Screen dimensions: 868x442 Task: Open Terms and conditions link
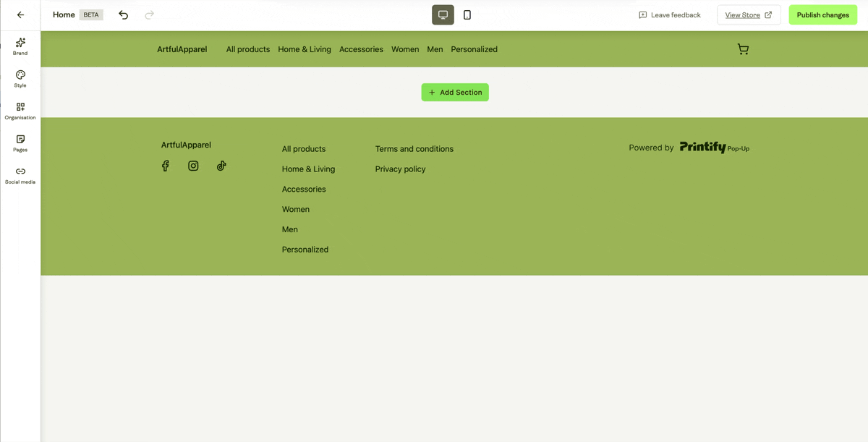[414, 149]
